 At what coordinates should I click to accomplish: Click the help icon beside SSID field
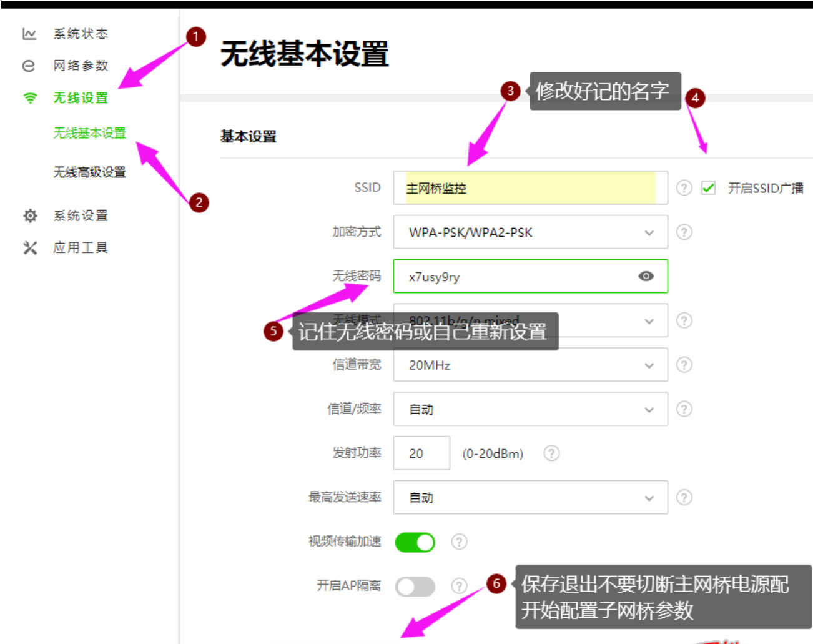click(x=684, y=188)
